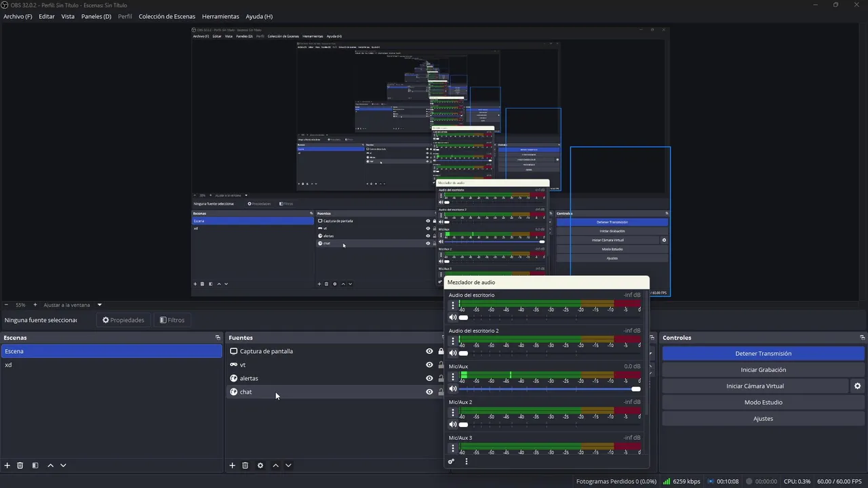Viewport: 868px width, 488px height.
Task: Open the Ayuda menu
Action: point(259,16)
